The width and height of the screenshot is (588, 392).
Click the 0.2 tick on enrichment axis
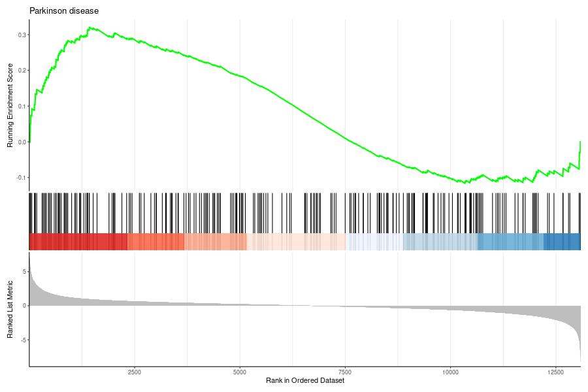point(22,71)
